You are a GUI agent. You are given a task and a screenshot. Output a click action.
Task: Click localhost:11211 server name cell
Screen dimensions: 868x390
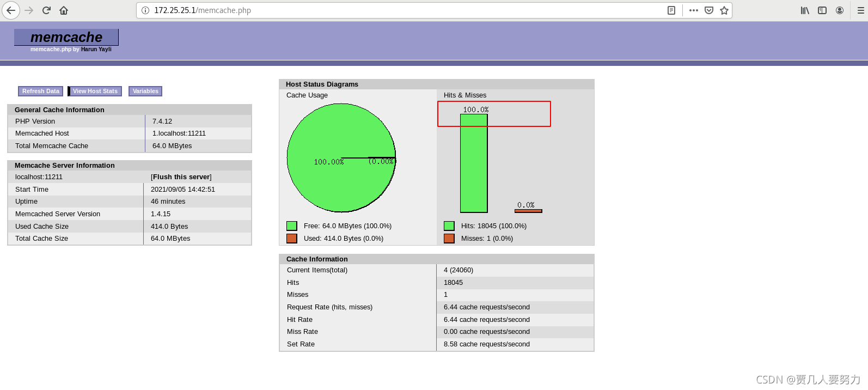point(39,177)
